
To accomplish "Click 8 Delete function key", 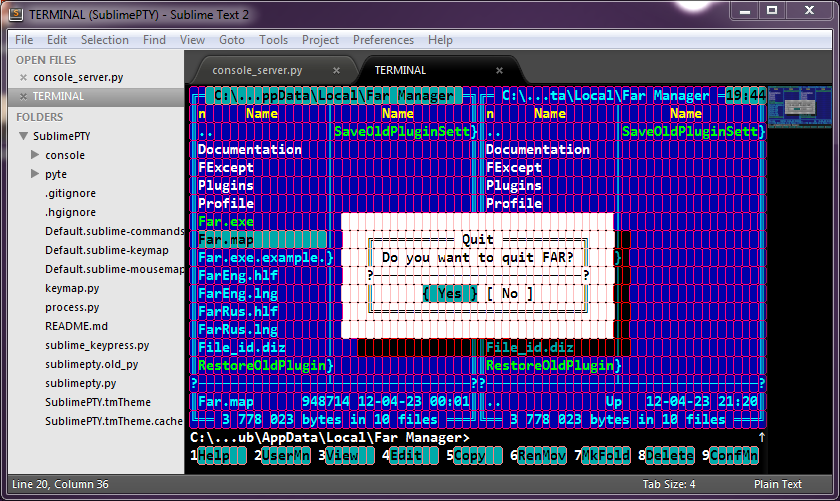I will pyautogui.click(x=666, y=455).
